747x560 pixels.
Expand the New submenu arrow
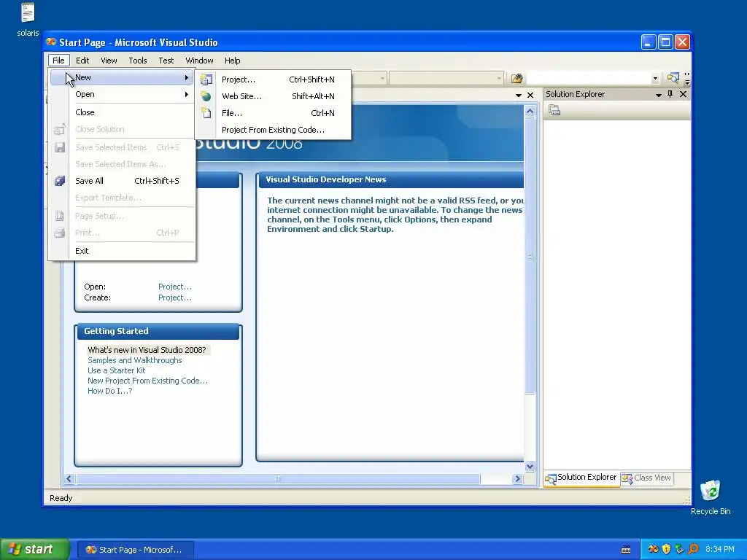coord(187,77)
